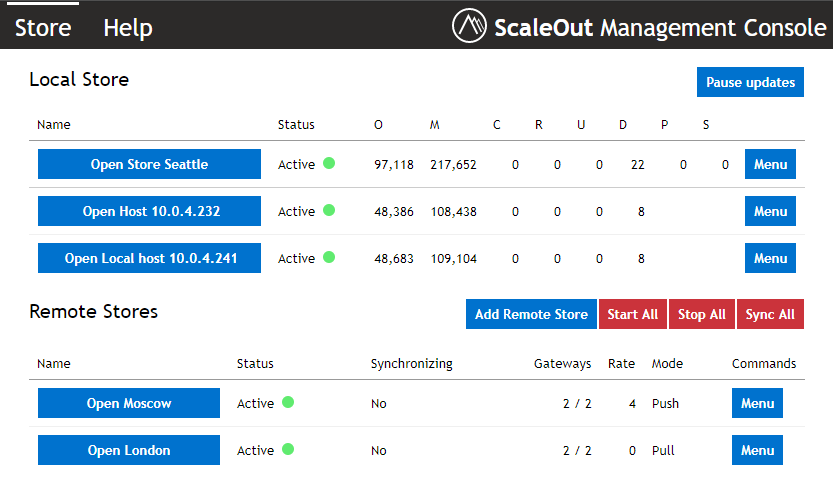833x495 pixels.
Task: Open the Store menu
Action: pos(43,28)
